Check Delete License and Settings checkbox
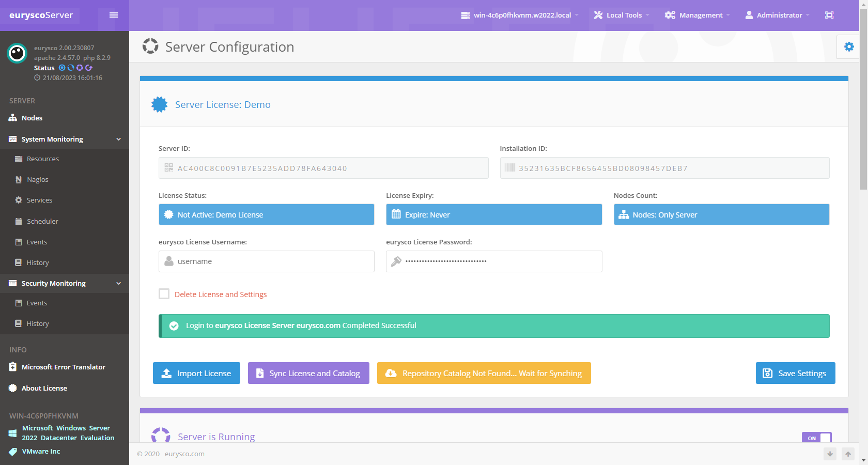 click(164, 294)
